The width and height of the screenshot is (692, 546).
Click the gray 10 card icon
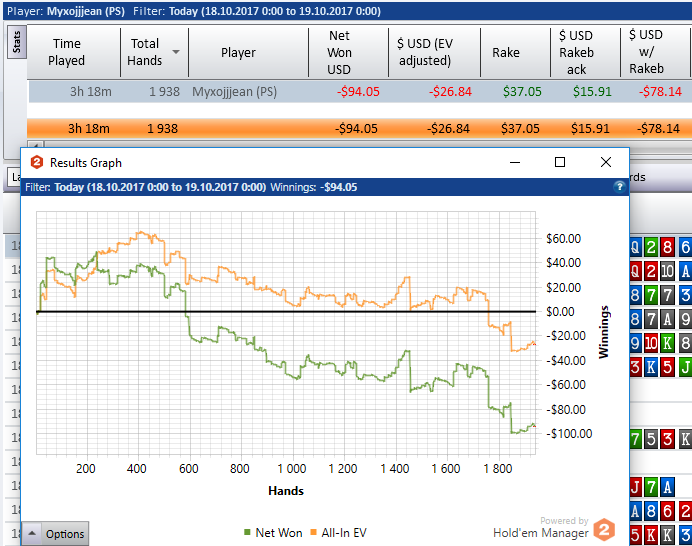(x=667, y=271)
